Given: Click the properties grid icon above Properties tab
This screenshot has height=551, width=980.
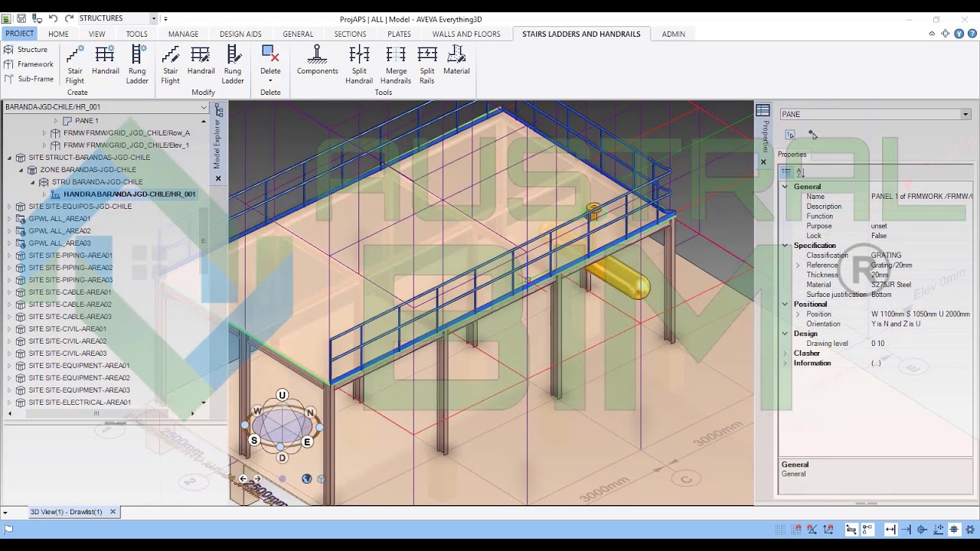Looking at the screenshot, I should click(x=763, y=110).
